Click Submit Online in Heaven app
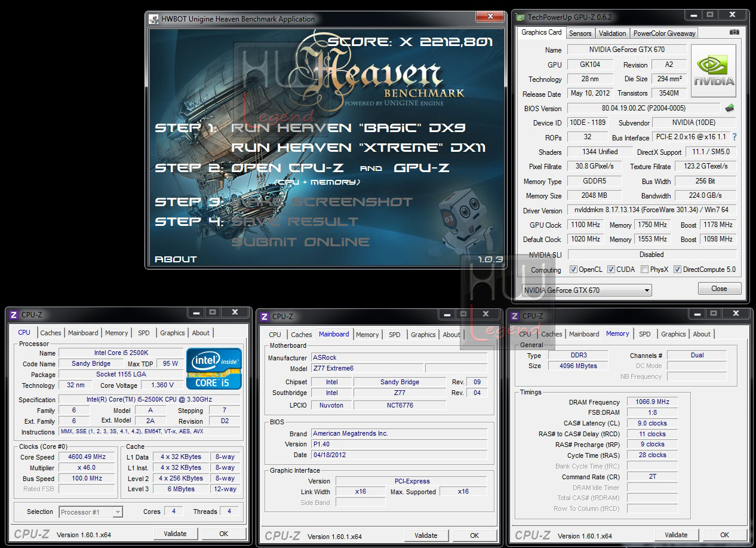This screenshot has height=548, width=756. click(x=300, y=242)
